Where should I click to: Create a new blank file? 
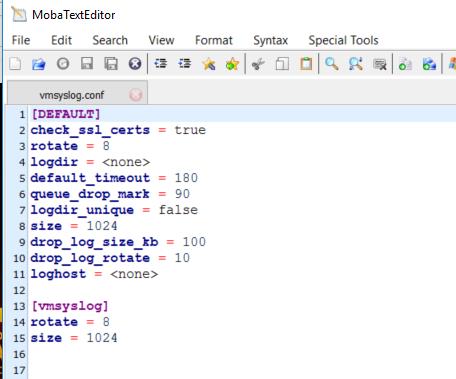(15, 64)
